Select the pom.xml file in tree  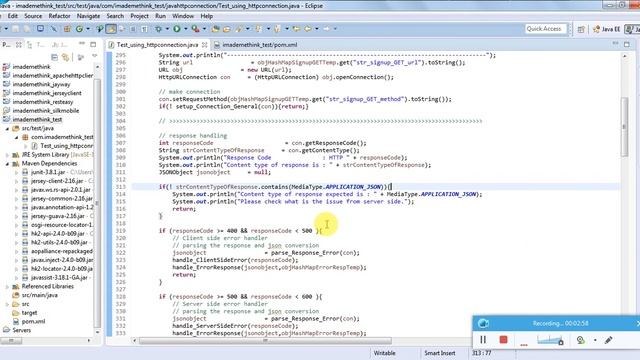(33, 322)
